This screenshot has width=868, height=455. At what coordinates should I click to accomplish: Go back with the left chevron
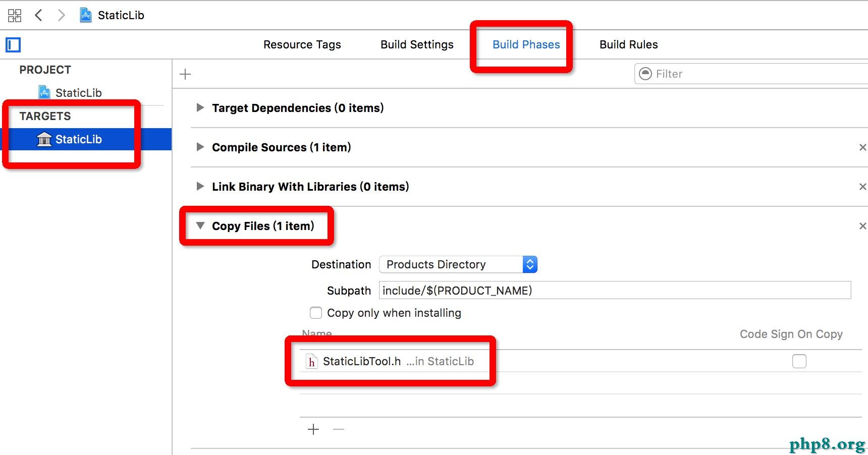(x=38, y=15)
